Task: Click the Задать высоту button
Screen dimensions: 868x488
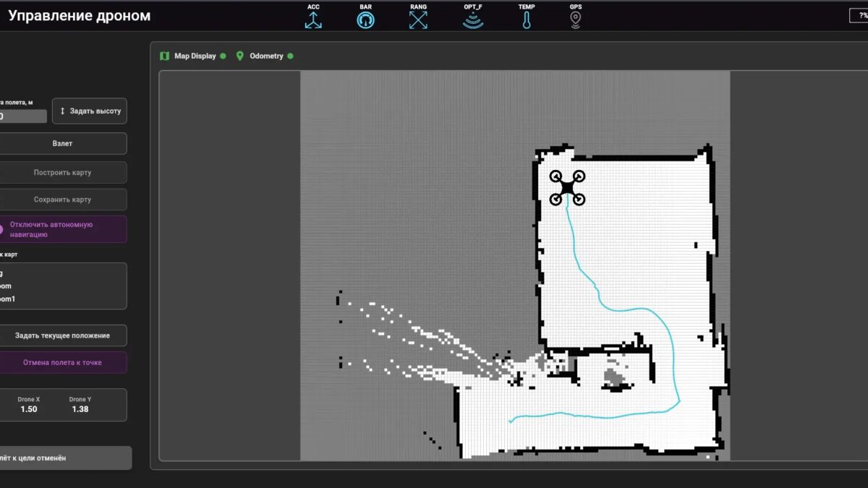Action: point(90,111)
